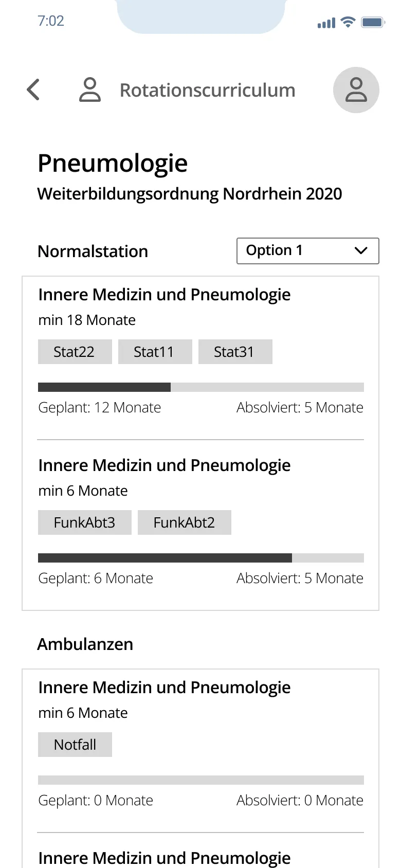Select the Stat22 station tag
Screen dimensions: 401x868
click(x=75, y=352)
